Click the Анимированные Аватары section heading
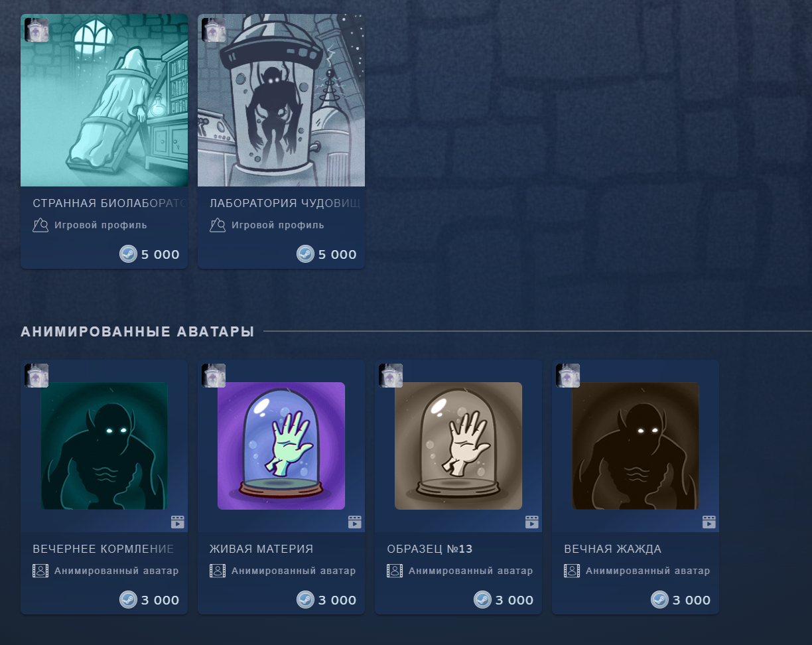Viewport: 812px width, 645px height. coord(137,331)
